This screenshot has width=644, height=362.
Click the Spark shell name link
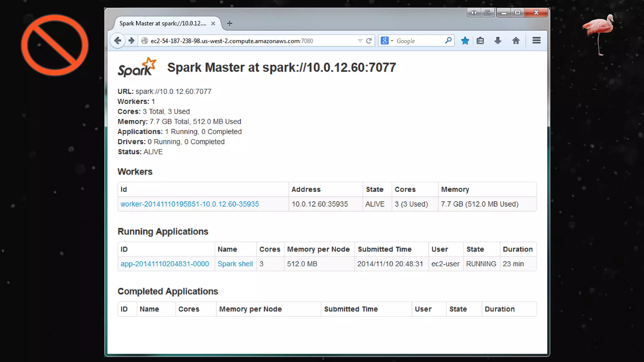coord(235,264)
